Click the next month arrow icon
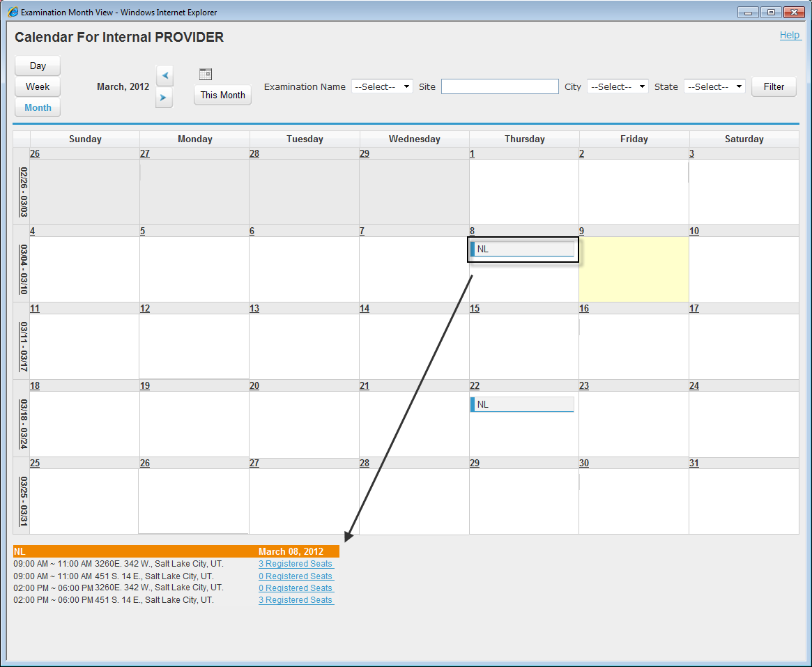This screenshot has width=812, height=667. click(x=164, y=98)
